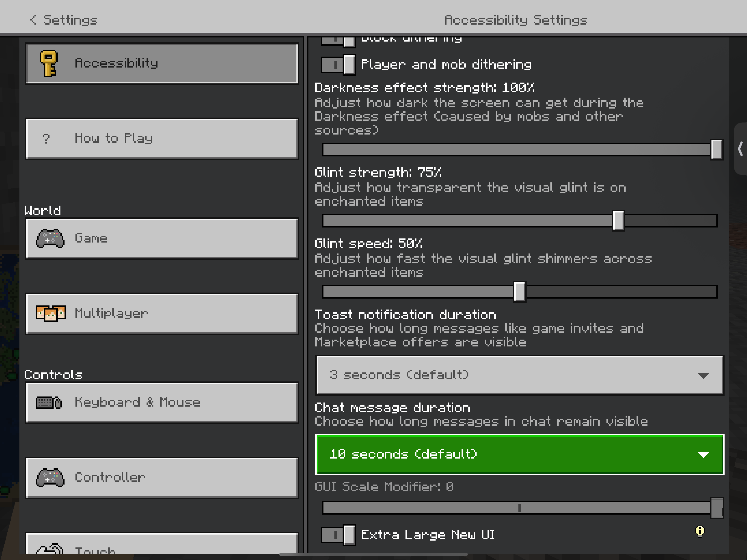Image resolution: width=747 pixels, height=560 pixels.
Task: Click the back arrow next to Settings
Action: point(33,20)
